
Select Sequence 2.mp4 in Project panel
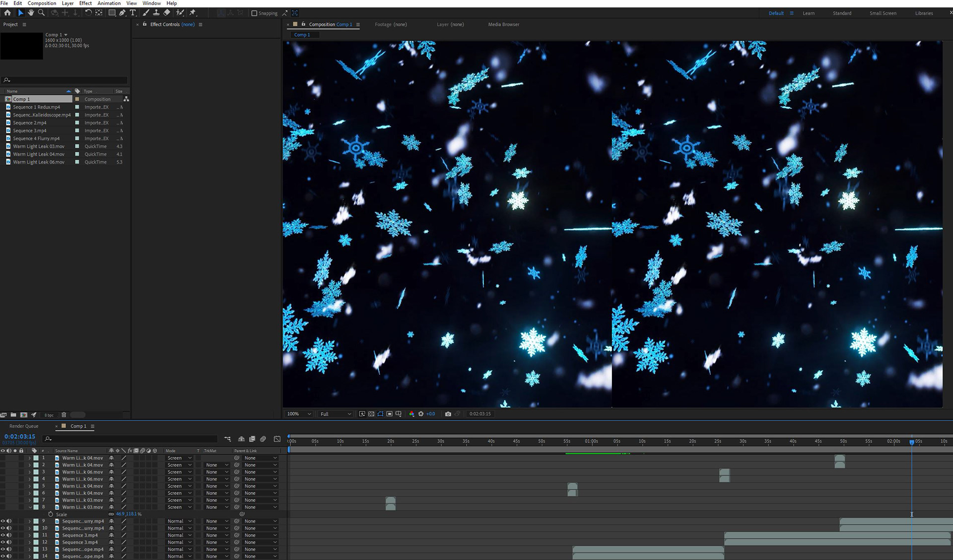30,123
